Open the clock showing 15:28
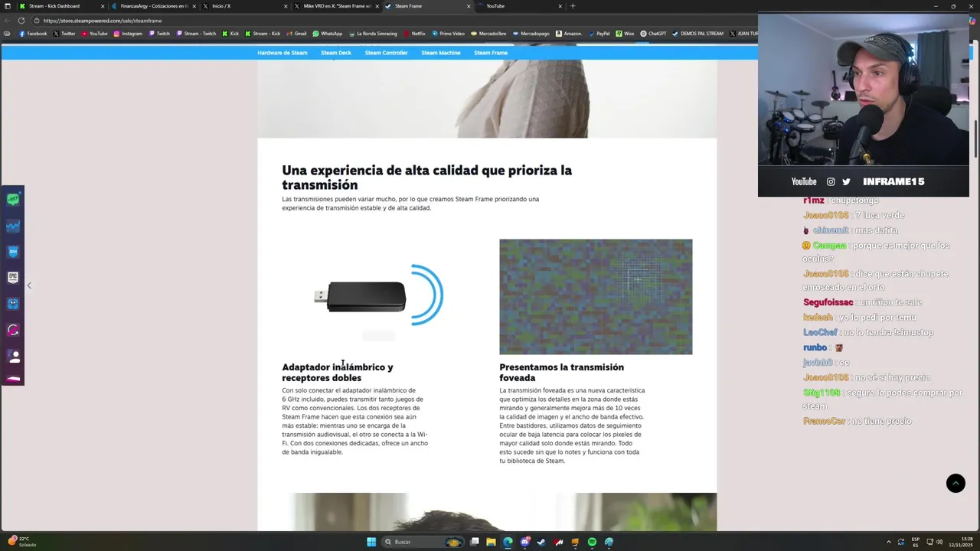Screen dimensions: 980x551 [x=960, y=542]
